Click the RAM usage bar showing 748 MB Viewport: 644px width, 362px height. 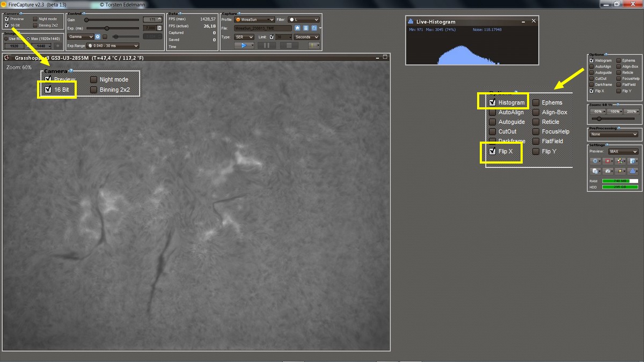[x=620, y=181]
